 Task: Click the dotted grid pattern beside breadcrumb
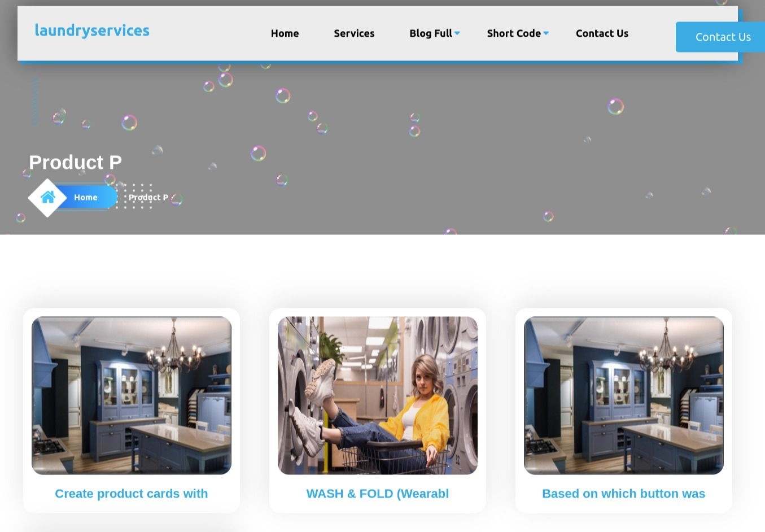point(135,196)
